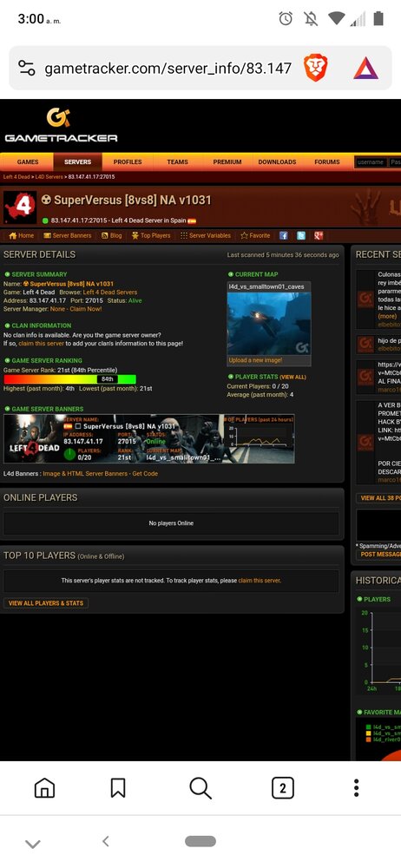Open VIEW ALL player stats link

pyautogui.click(x=293, y=377)
